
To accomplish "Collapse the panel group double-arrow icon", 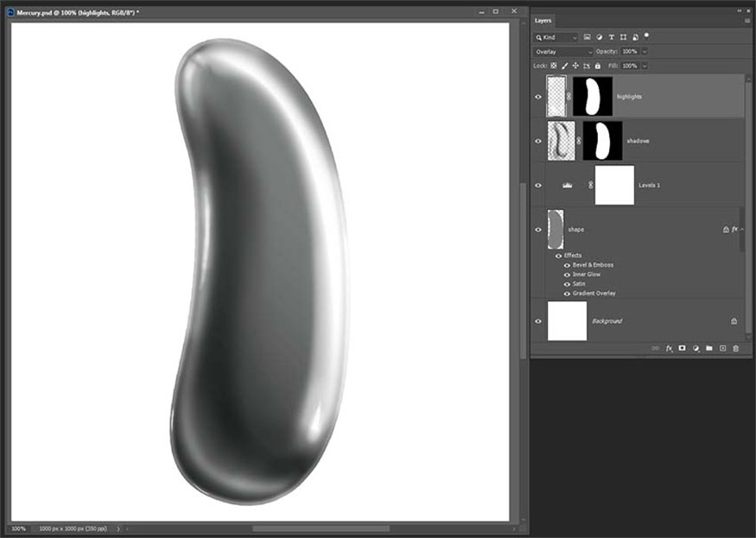I will coord(740,10).
